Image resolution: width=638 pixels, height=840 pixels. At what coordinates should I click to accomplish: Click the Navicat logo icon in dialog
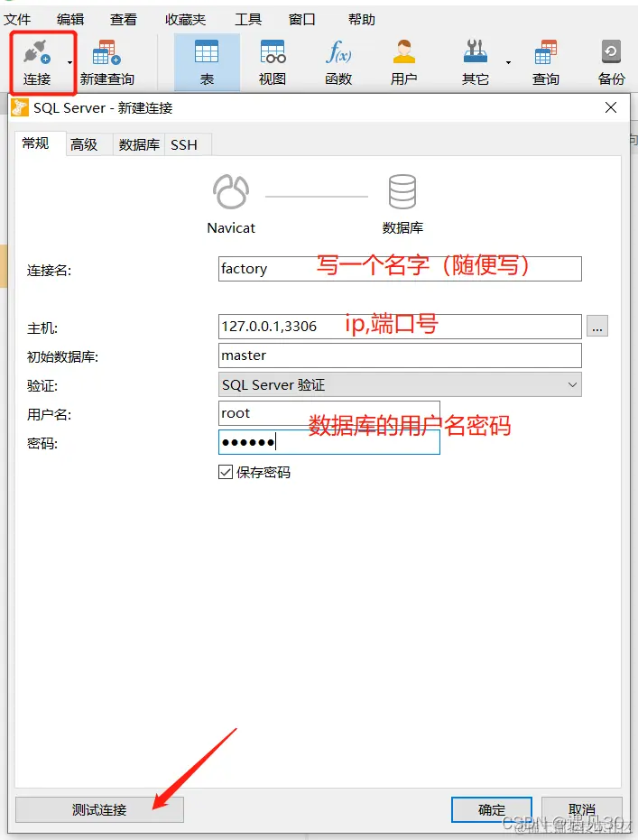231,192
